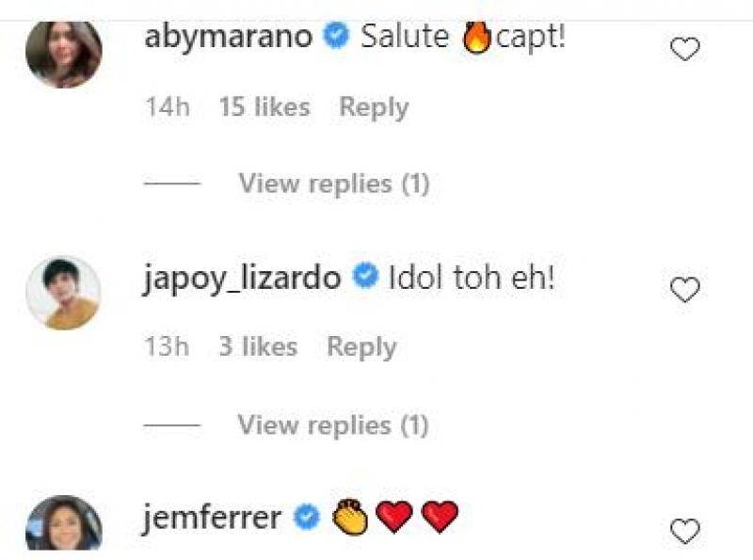
Task: Click abymarano's verified badge
Action: coord(336,36)
